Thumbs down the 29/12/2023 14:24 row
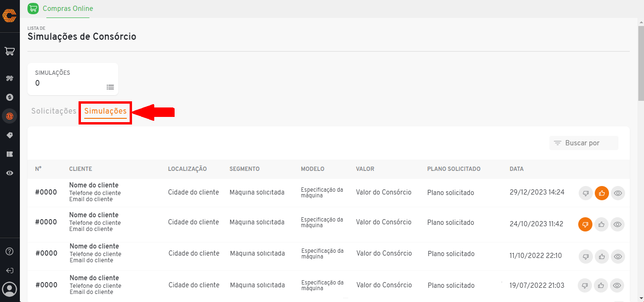644x302 pixels. (x=586, y=193)
